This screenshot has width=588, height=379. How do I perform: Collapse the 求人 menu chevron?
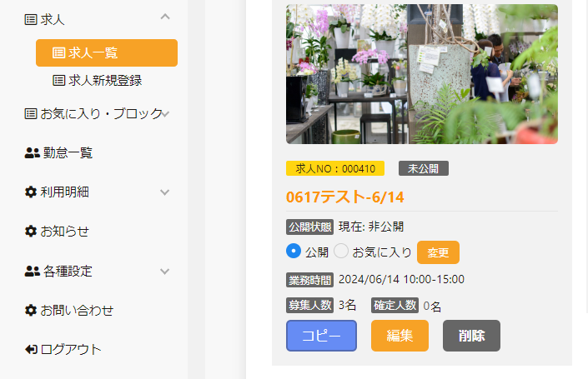click(x=165, y=17)
